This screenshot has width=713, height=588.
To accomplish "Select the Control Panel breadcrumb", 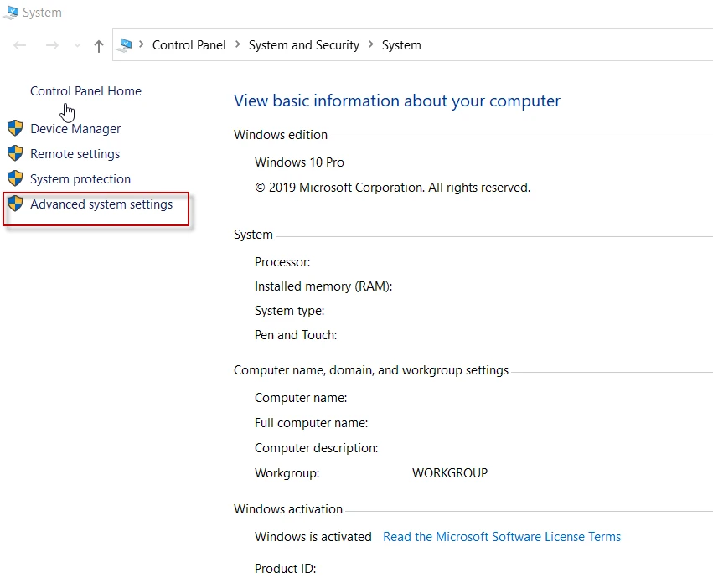I will coord(189,45).
